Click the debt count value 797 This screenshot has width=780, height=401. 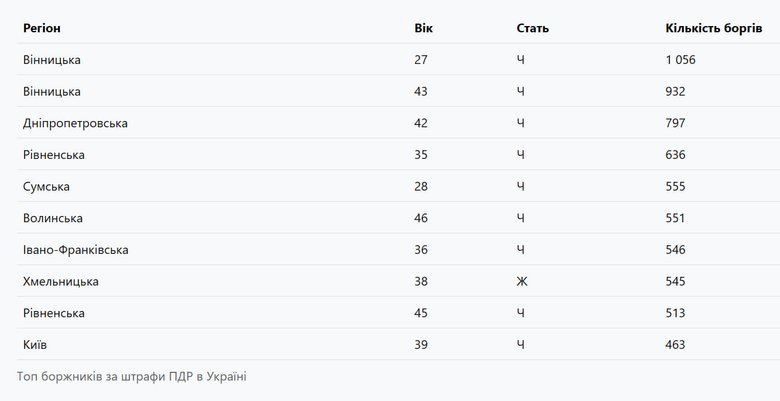[x=675, y=123]
